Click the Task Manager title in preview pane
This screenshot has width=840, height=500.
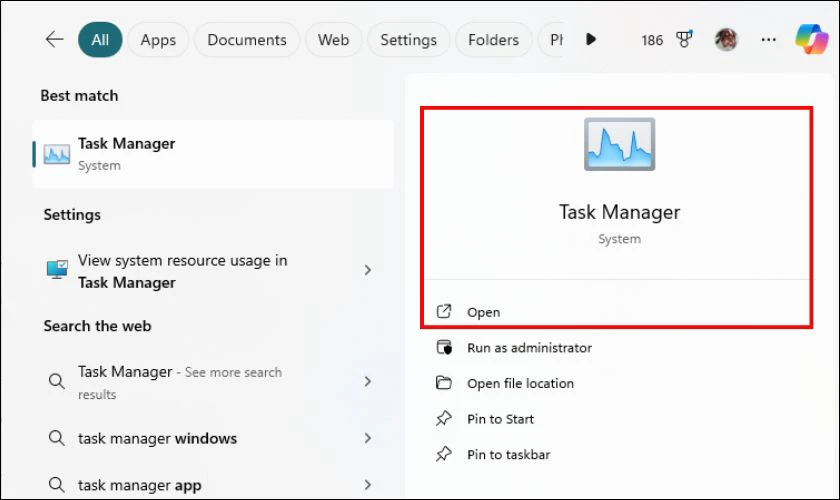tap(619, 212)
